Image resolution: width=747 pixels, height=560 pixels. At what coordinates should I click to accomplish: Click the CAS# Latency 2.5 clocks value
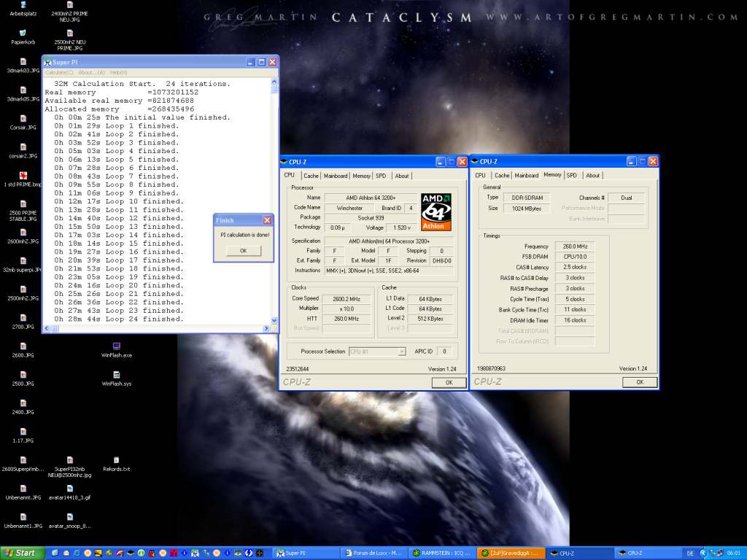coord(575,267)
